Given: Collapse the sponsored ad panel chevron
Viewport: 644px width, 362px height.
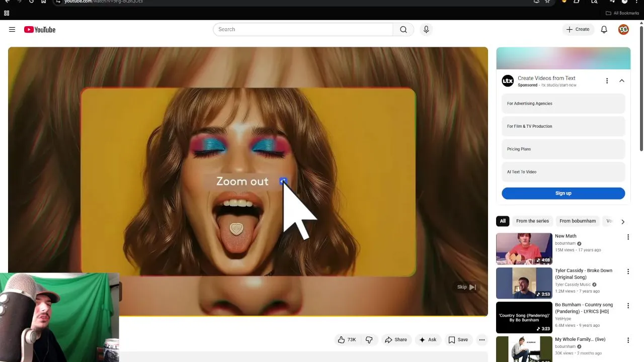Looking at the screenshot, I should point(622,81).
